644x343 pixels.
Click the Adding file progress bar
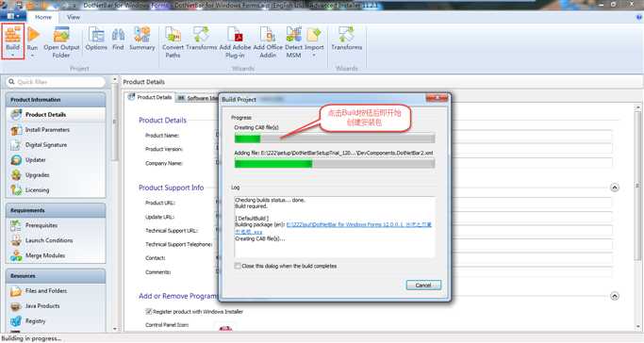[x=335, y=164]
